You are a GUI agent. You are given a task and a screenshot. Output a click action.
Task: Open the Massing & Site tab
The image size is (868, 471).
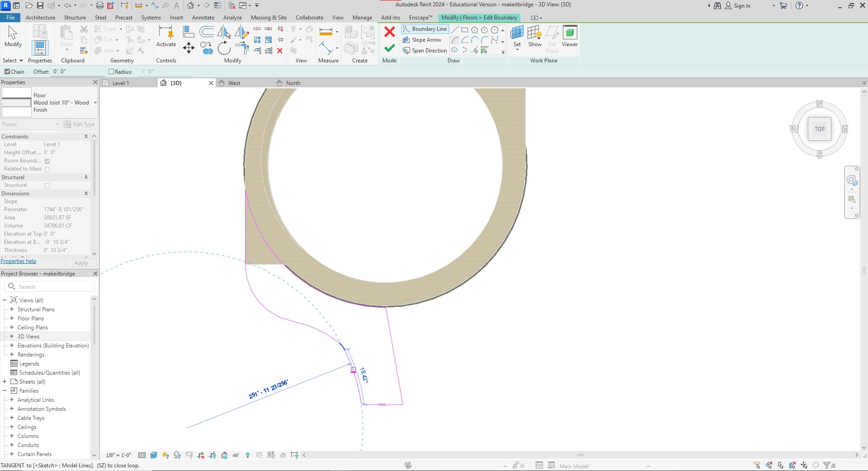(x=269, y=18)
